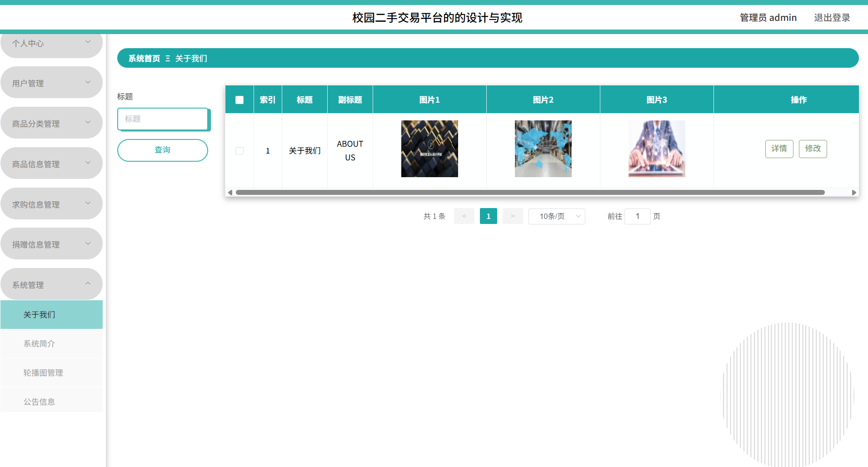Open the 系统首页 breadcrumb link
The image size is (868, 467).
pyautogui.click(x=143, y=58)
